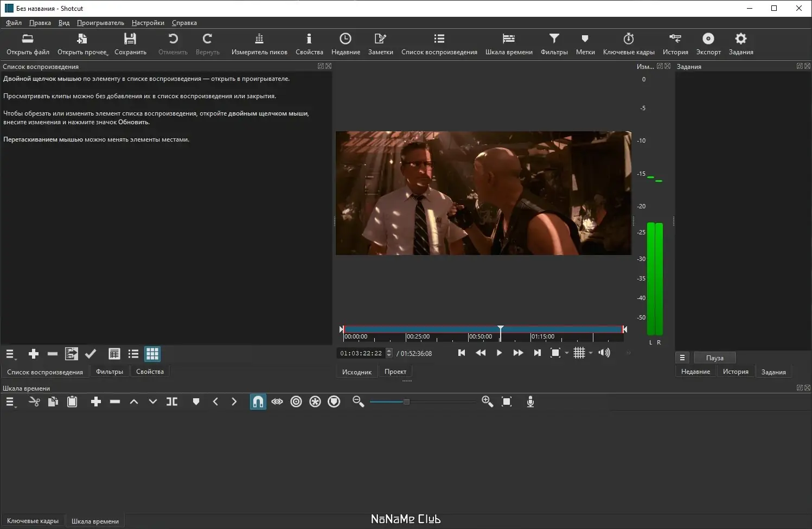
Task: Remove playlist item with minus icon
Action: (x=53, y=354)
